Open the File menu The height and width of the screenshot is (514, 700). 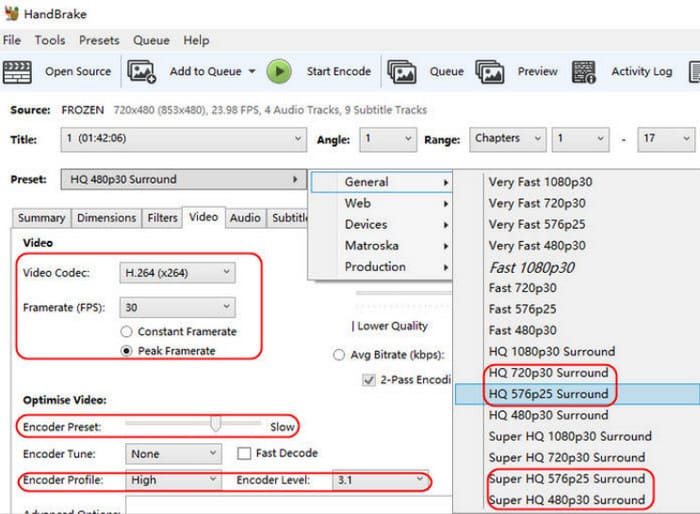click(12, 40)
